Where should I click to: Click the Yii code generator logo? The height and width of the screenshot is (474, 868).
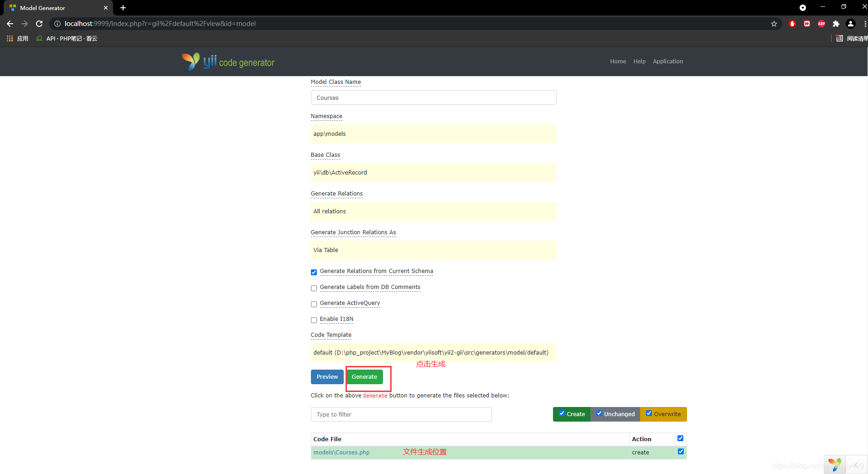[228, 62]
